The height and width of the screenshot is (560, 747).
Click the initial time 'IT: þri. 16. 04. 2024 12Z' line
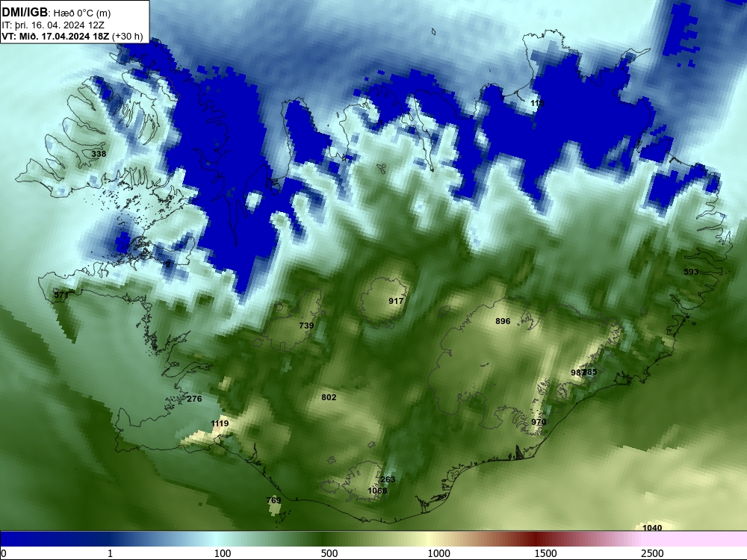(x=53, y=25)
